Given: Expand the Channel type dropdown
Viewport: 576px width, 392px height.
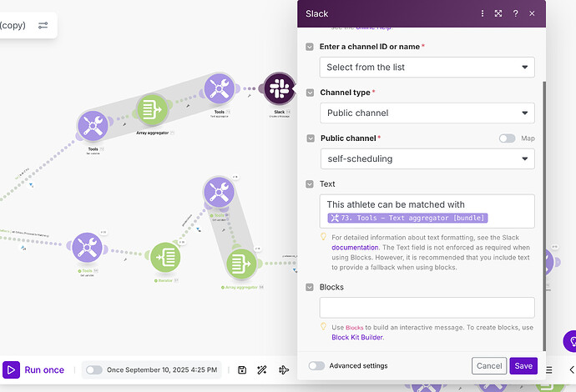Looking at the screenshot, I should pyautogui.click(x=427, y=113).
